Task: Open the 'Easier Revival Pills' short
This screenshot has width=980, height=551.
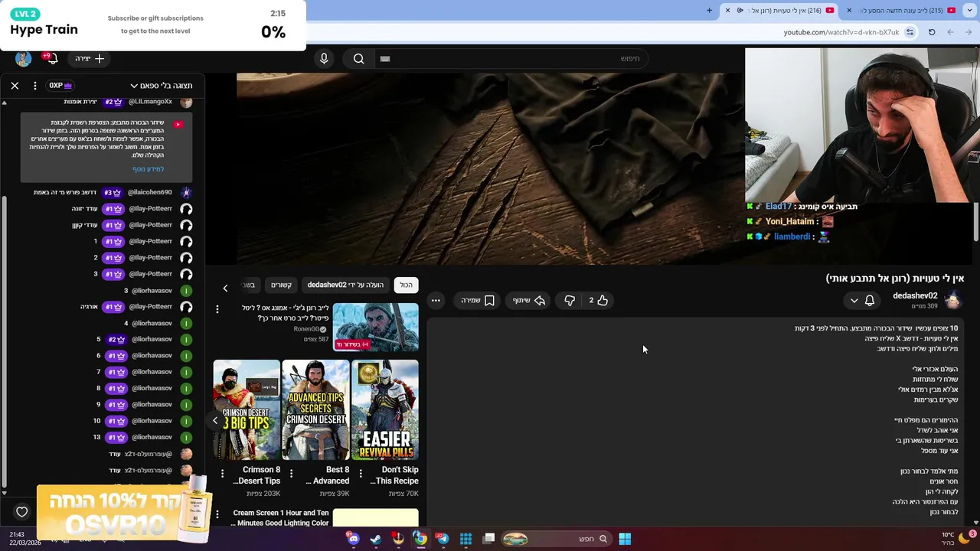Action: point(385,409)
